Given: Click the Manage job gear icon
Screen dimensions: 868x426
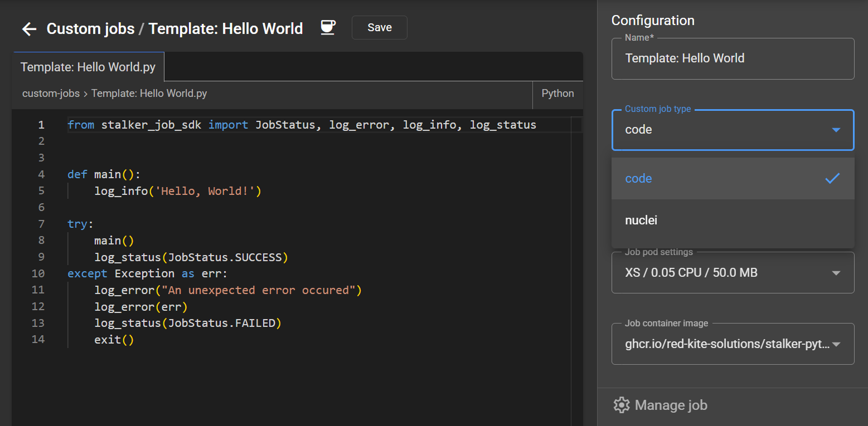Looking at the screenshot, I should coord(621,405).
